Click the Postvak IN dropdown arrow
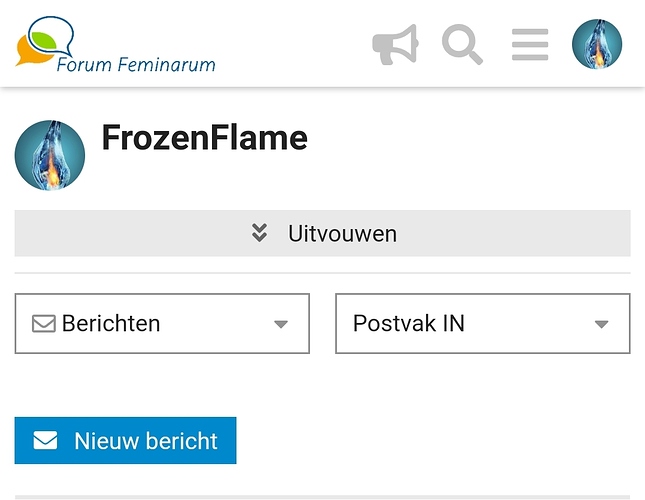The image size is (645, 500). [x=601, y=324]
